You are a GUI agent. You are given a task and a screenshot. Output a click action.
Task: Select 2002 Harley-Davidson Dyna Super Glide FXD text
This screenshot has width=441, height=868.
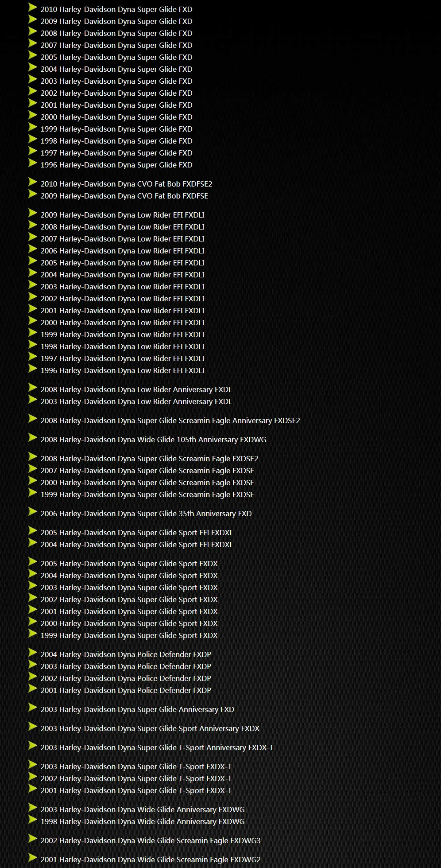(116, 93)
